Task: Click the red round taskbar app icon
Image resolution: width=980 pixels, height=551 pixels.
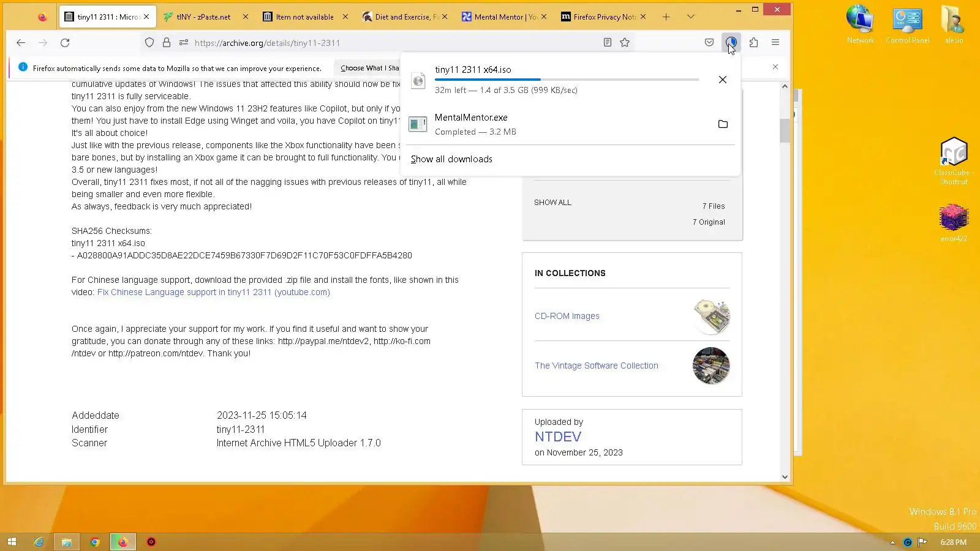Action: click(x=151, y=542)
